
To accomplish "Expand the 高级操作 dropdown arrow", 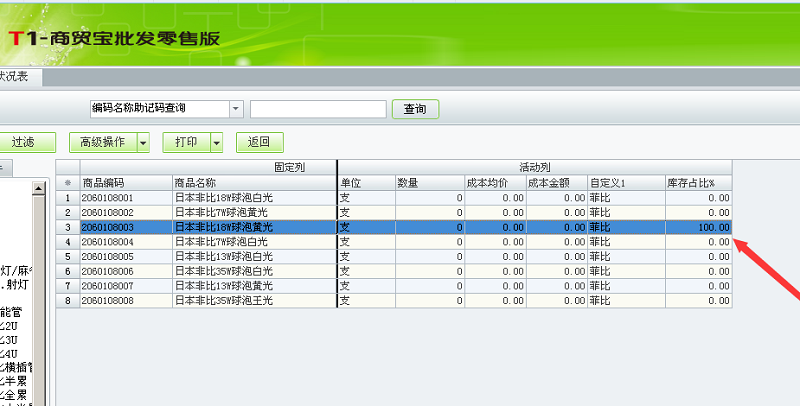I will [143, 142].
